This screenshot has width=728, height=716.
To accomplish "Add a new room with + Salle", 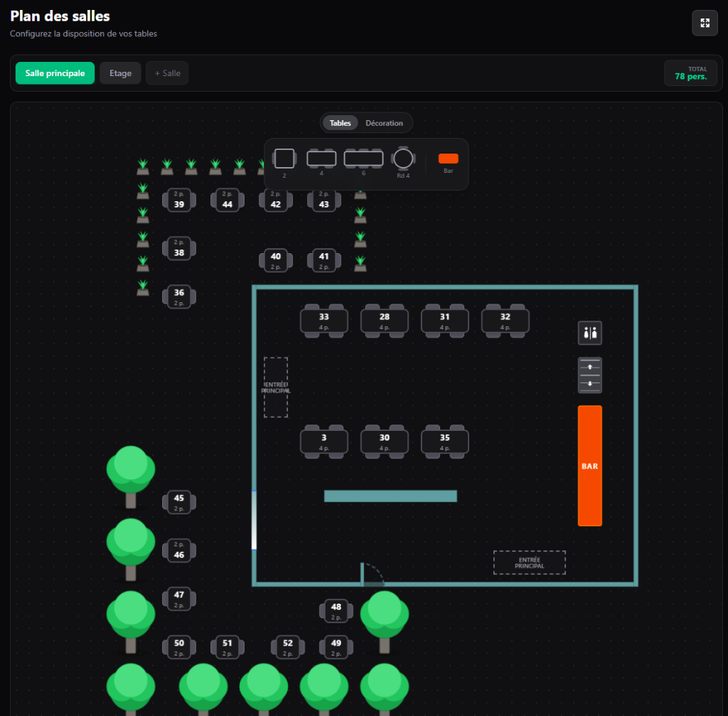I will click(167, 73).
